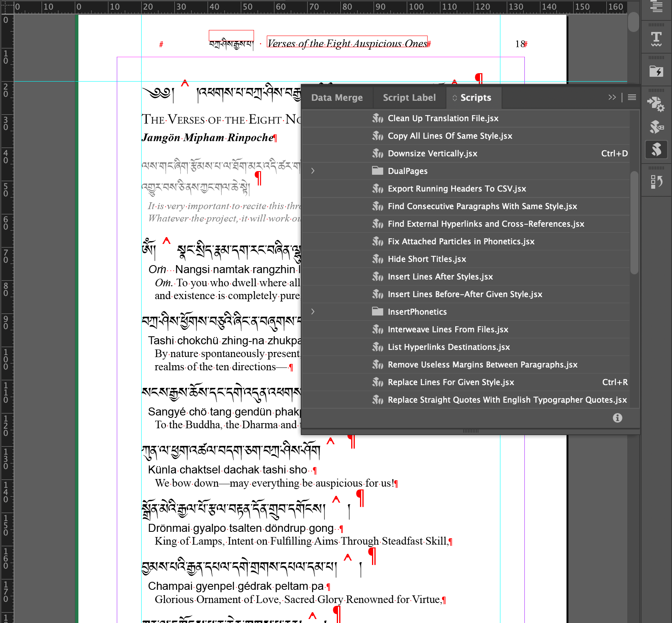Switch to the Data Merge tab
The image size is (672, 623).
tap(337, 98)
